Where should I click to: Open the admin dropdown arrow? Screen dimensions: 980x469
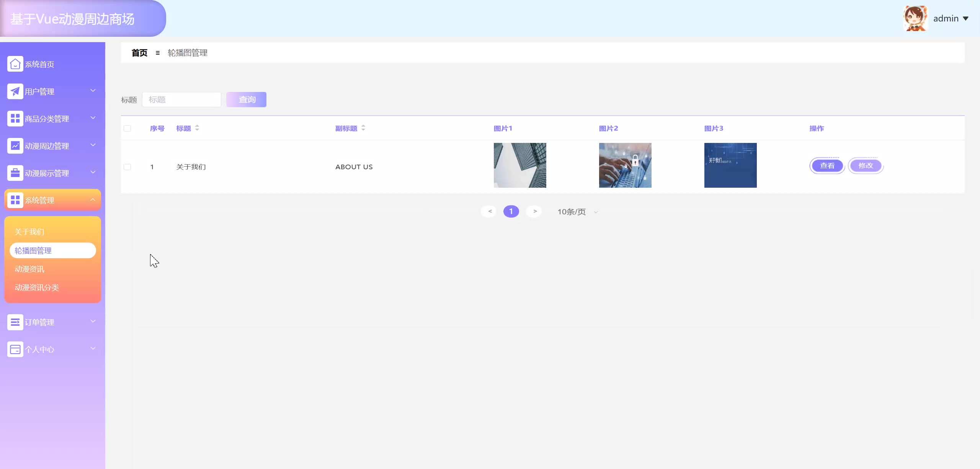pyautogui.click(x=965, y=18)
